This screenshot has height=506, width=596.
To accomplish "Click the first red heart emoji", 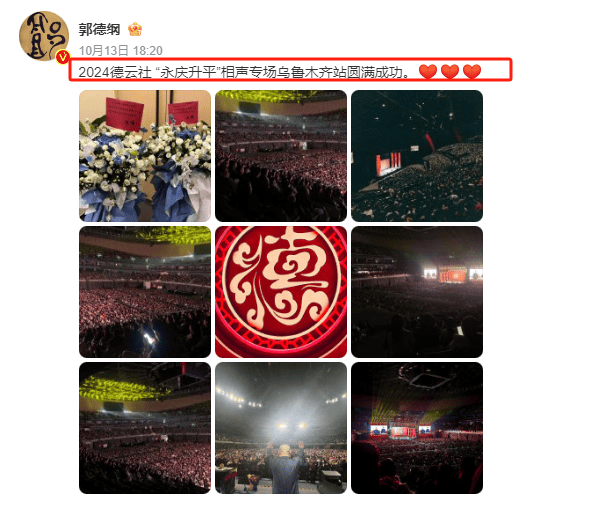I will tap(428, 71).
